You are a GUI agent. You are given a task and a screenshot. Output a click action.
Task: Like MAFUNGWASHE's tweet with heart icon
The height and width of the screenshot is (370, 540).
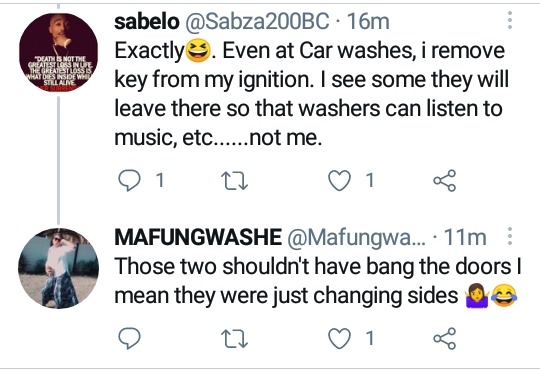tap(339, 338)
